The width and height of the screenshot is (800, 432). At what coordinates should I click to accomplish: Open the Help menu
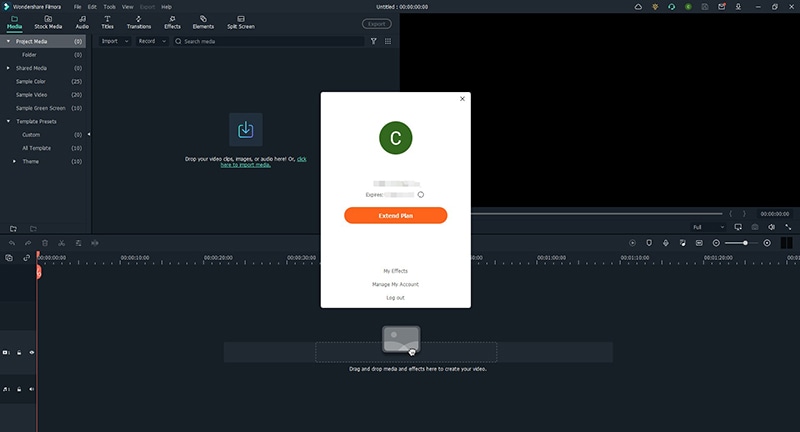[166, 7]
